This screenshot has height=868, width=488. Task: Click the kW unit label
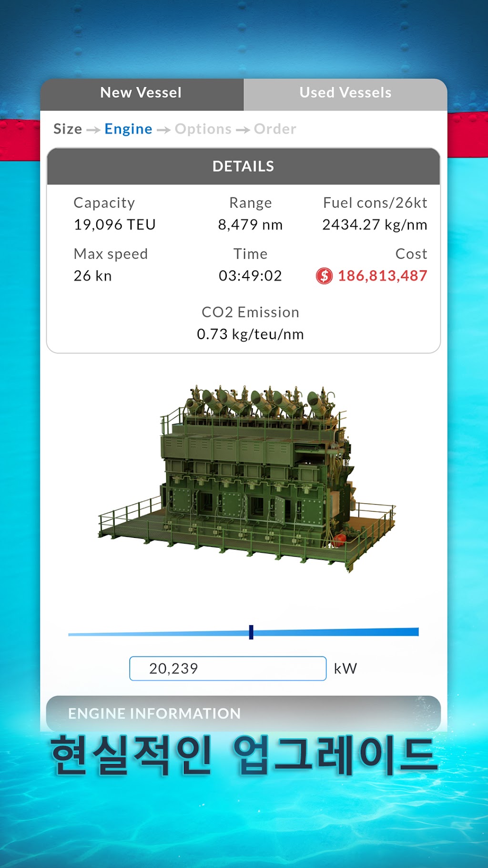click(x=346, y=668)
